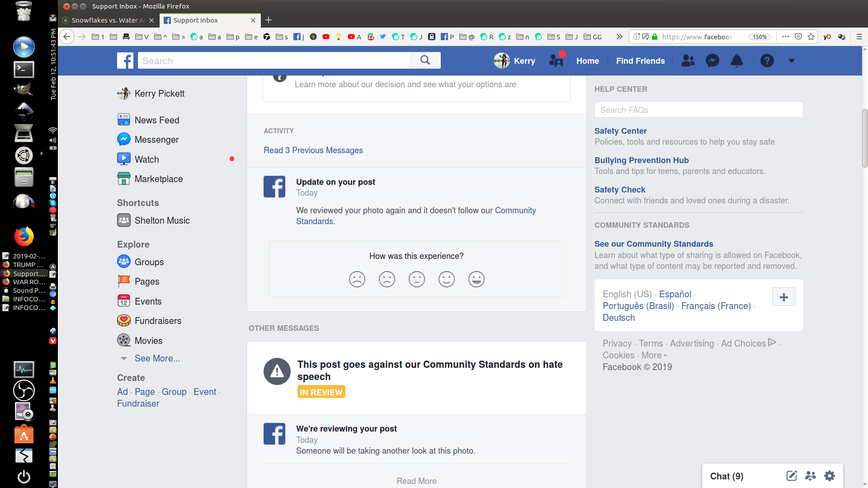Click Create Fundraiser link
The height and width of the screenshot is (488, 868).
coord(138,404)
